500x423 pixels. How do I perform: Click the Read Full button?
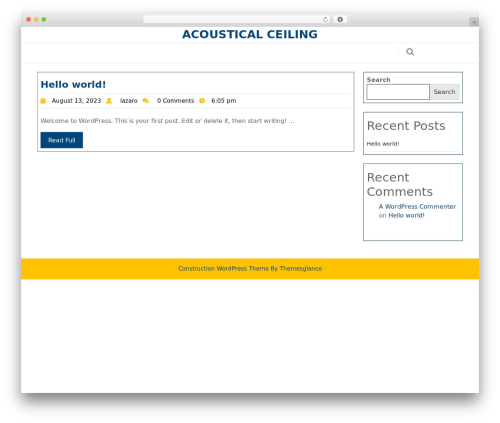coord(62,140)
